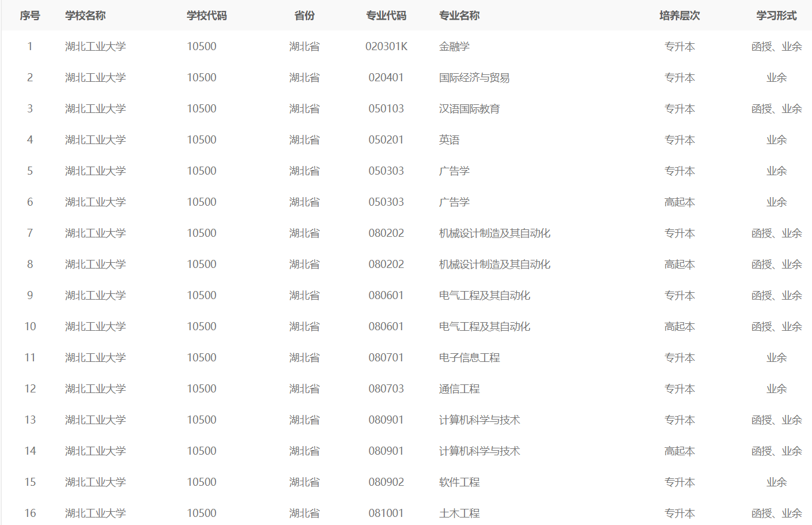
Task: Click the major name 软件工程
Action: tap(459, 482)
